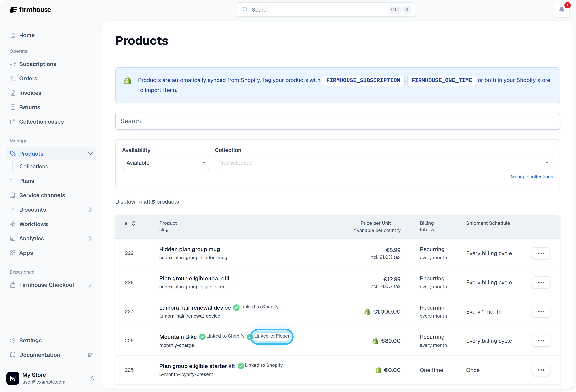Click the products Search input box
Screen dimensions: 576x392
(x=337, y=121)
